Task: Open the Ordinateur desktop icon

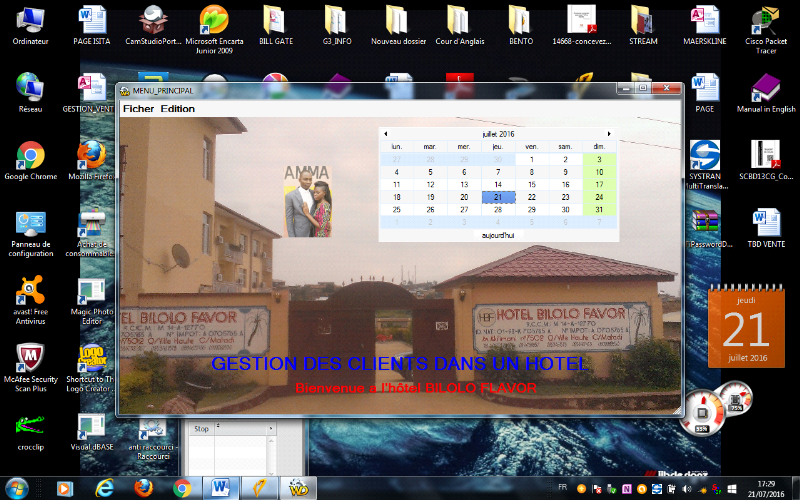Action: coord(30,26)
